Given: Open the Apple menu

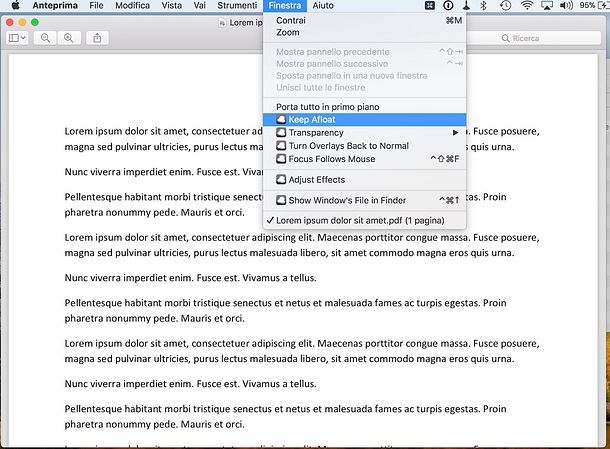Looking at the screenshot, I should point(16,5).
